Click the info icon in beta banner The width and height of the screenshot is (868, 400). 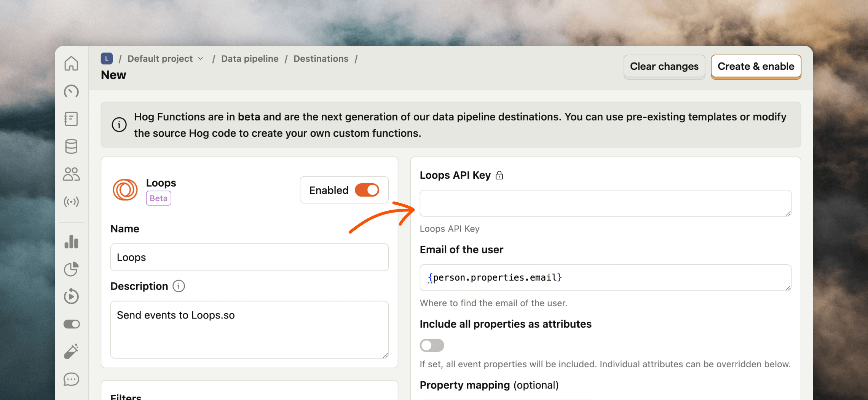point(119,125)
